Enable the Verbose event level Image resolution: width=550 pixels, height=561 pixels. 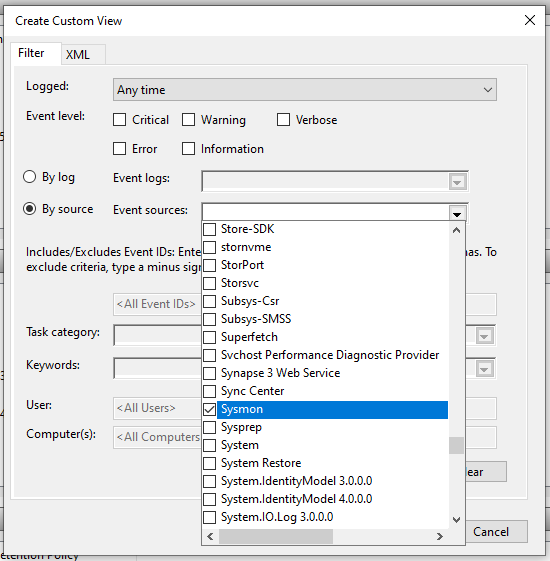pyautogui.click(x=283, y=119)
